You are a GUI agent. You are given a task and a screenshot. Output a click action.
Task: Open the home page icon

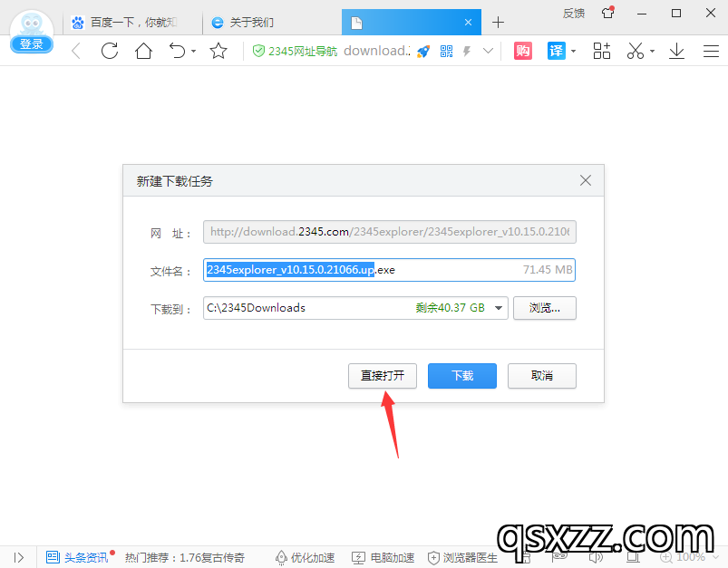coord(143,51)
